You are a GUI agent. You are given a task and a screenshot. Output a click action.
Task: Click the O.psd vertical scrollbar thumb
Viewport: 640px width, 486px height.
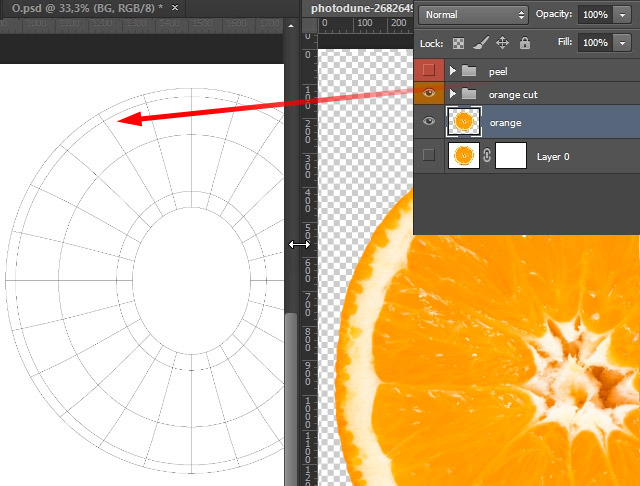[x=291, y=399]
